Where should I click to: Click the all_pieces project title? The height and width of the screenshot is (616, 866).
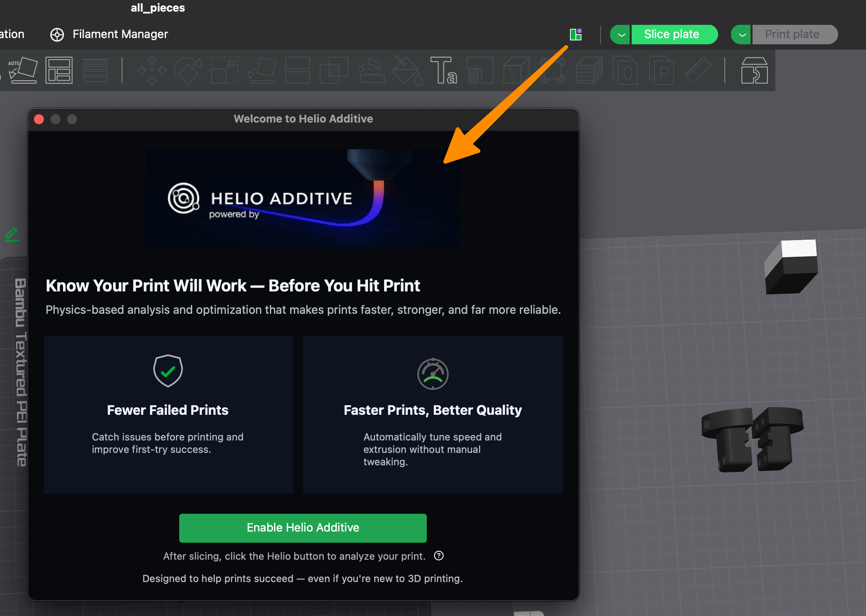pyautogui.click(x=158, y=8)
